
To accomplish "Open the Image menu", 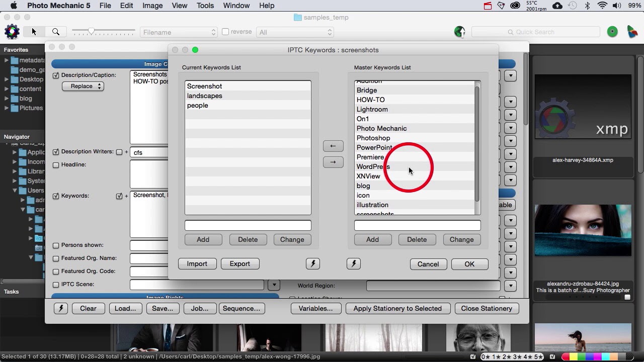I will tap(152, 6).
